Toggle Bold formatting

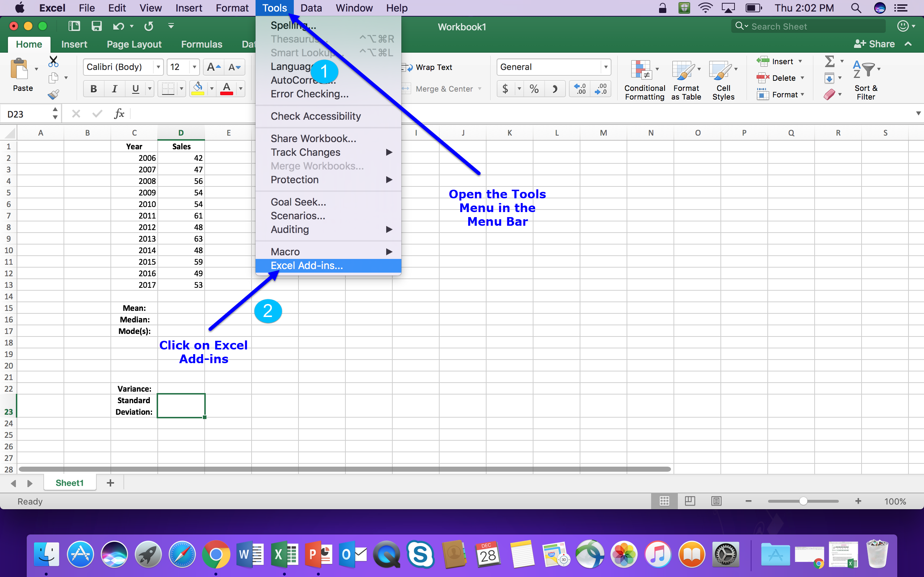click(x=93, y=89)
